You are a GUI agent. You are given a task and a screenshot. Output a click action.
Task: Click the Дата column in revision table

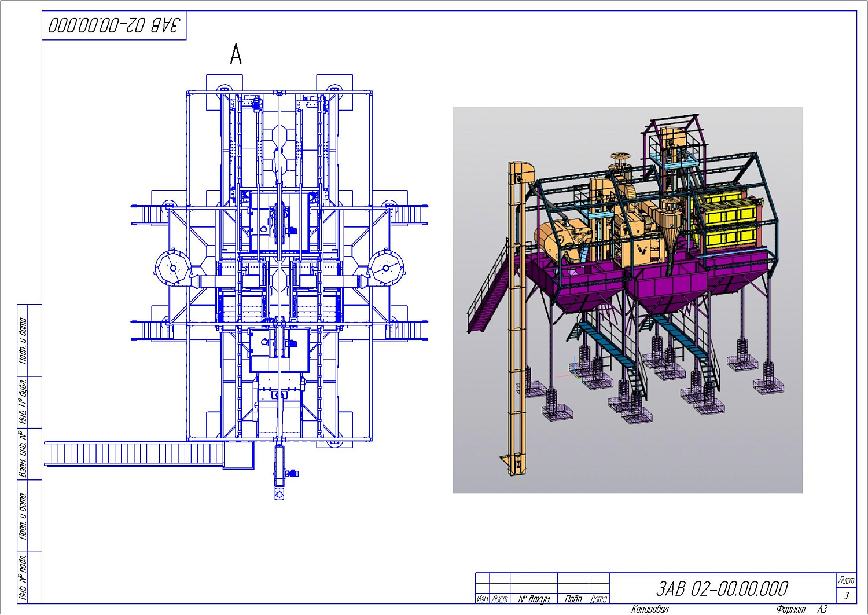pyautogui.click(x=599, y=599)
